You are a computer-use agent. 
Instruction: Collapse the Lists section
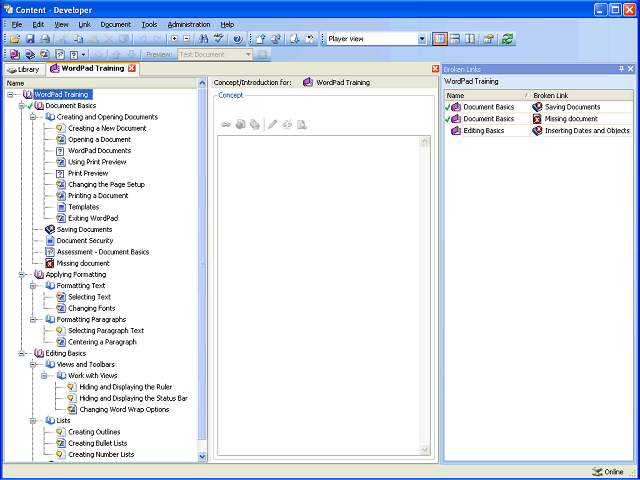(33, 421)
